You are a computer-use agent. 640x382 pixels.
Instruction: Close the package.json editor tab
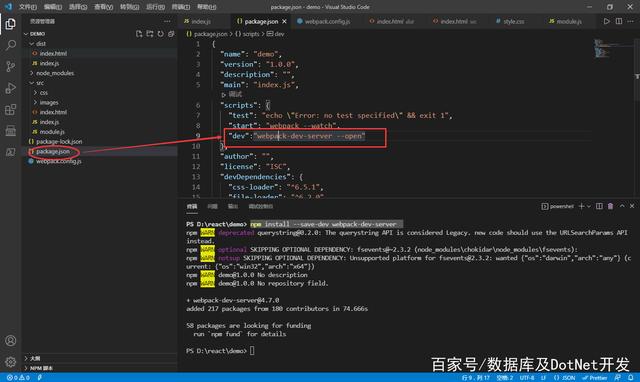pos(284,21)
